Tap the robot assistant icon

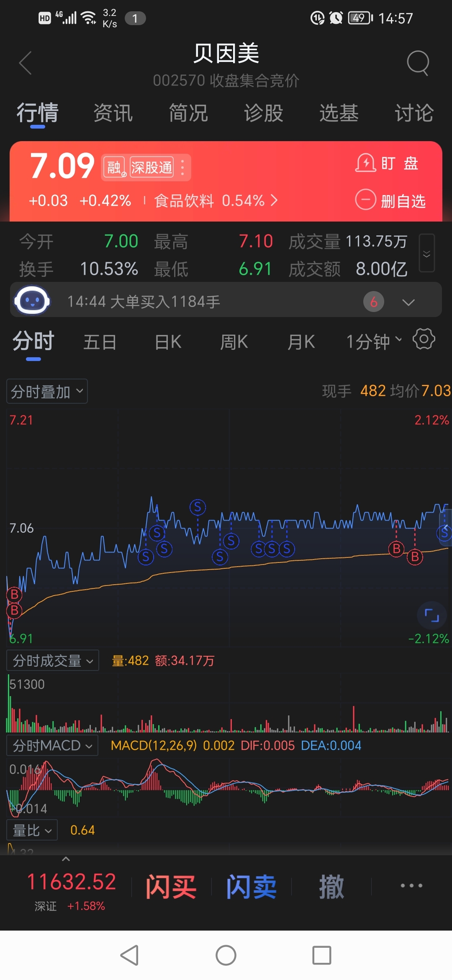(x=32, y=300)
